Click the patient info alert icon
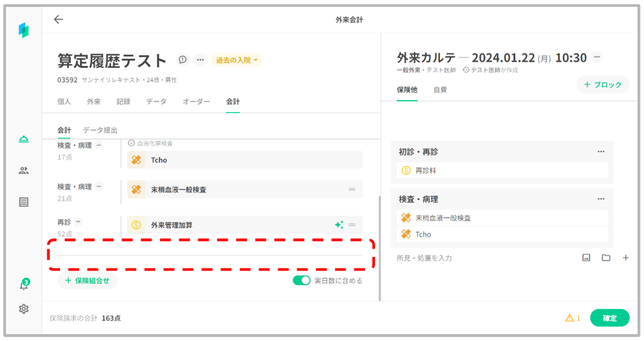This screenshot has width=644, height=341. coord(183,60)
